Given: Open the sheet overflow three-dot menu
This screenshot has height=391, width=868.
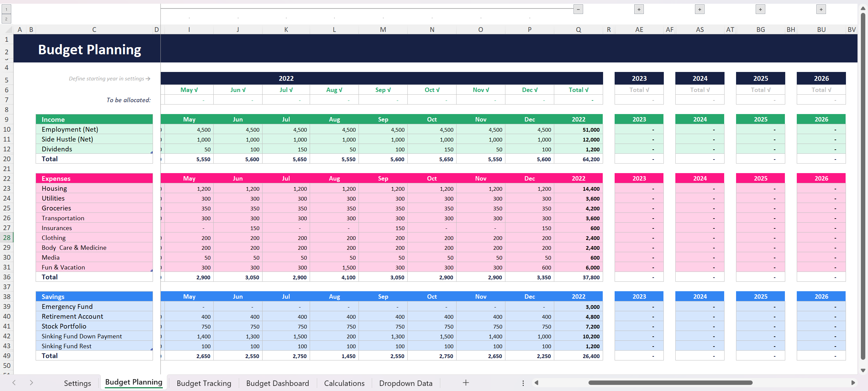Looking at the screenshot, I should 523,383.
